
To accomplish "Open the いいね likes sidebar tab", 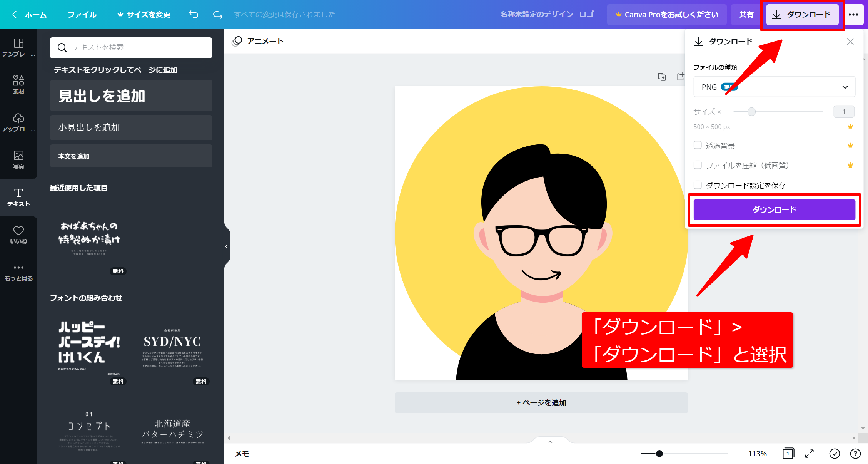I will pos(18,235).
